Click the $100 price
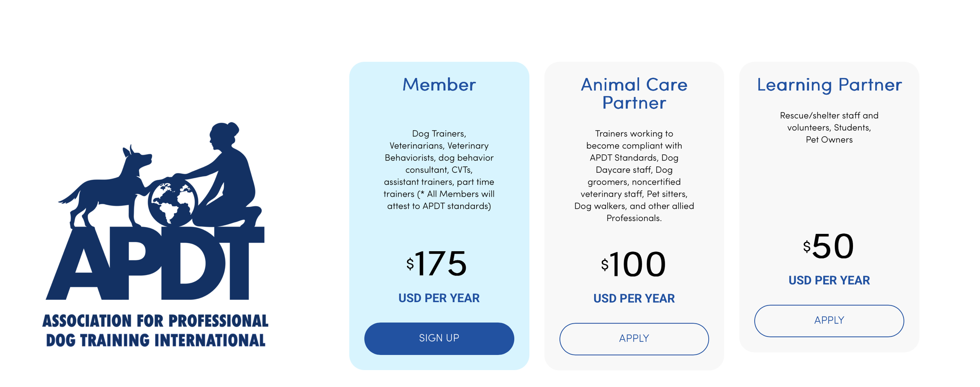The image size is (980, 387). click(633, 265)
